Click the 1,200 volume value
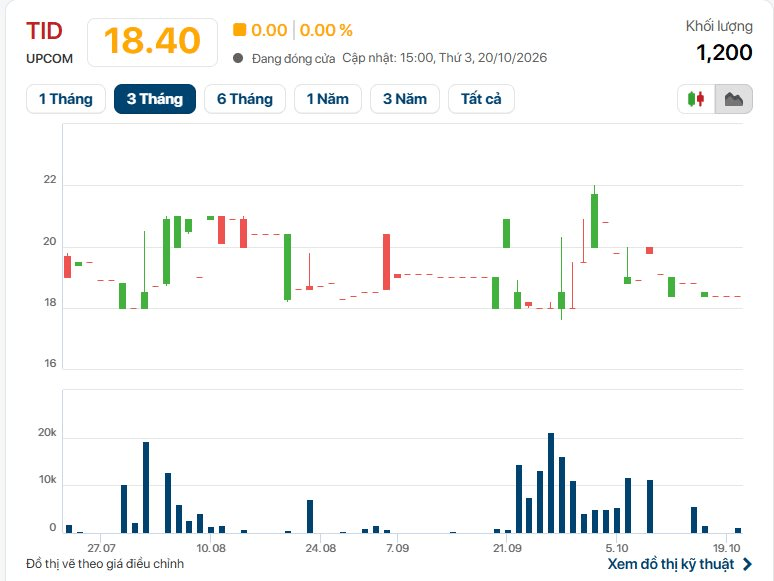This screenshot has width=774, height=581. [724, 52]
